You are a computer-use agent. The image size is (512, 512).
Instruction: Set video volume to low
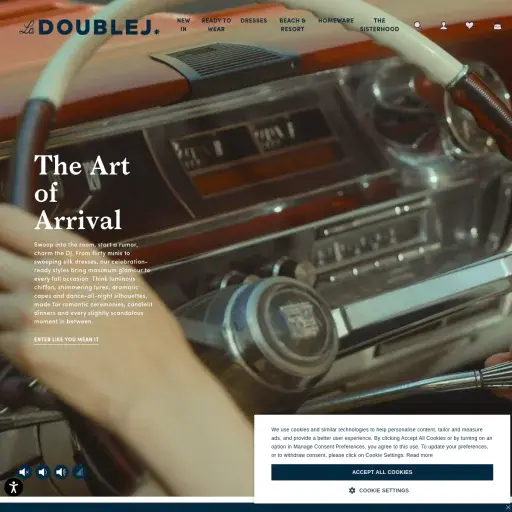[x=43, y=472]
